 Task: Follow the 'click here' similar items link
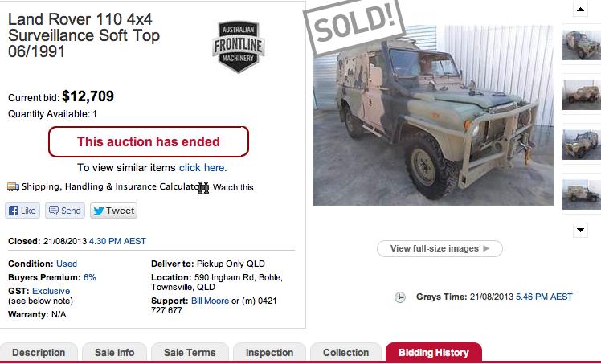202,168
